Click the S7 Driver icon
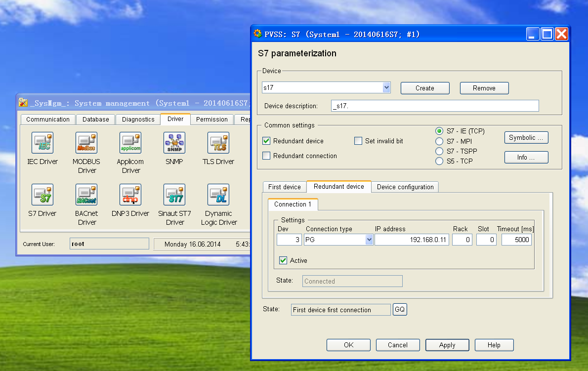 pyautogui.click(x=42, y=195)
